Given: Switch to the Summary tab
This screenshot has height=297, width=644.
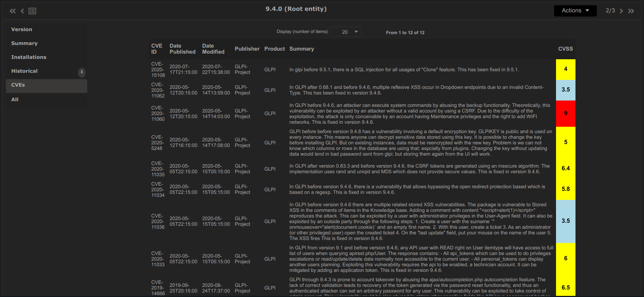Looking at the screenshot, I should (x=46, y=43).
